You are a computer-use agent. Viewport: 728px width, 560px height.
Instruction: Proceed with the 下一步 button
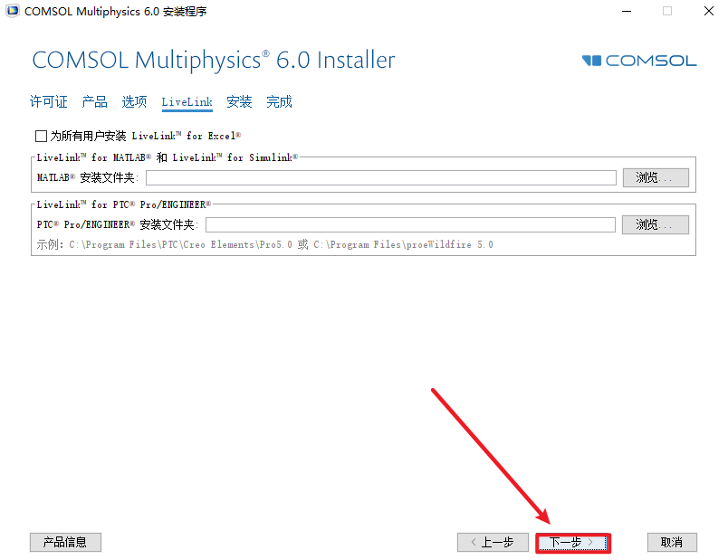click(x=573, y=543)
